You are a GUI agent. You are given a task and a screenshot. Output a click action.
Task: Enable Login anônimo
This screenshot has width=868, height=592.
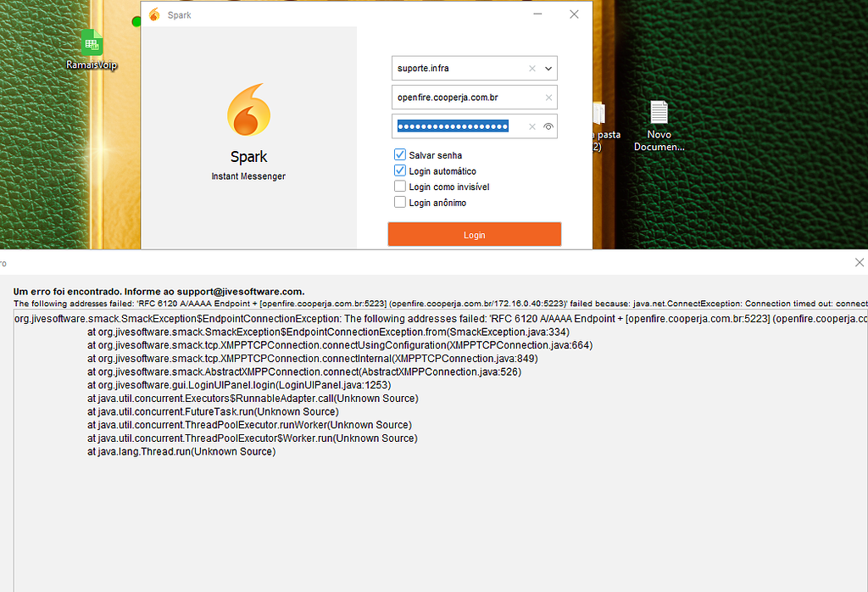click(x=399, y=201)
